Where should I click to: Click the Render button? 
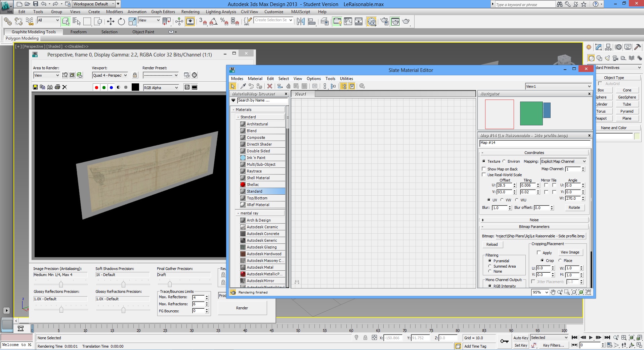pos(242,308)
